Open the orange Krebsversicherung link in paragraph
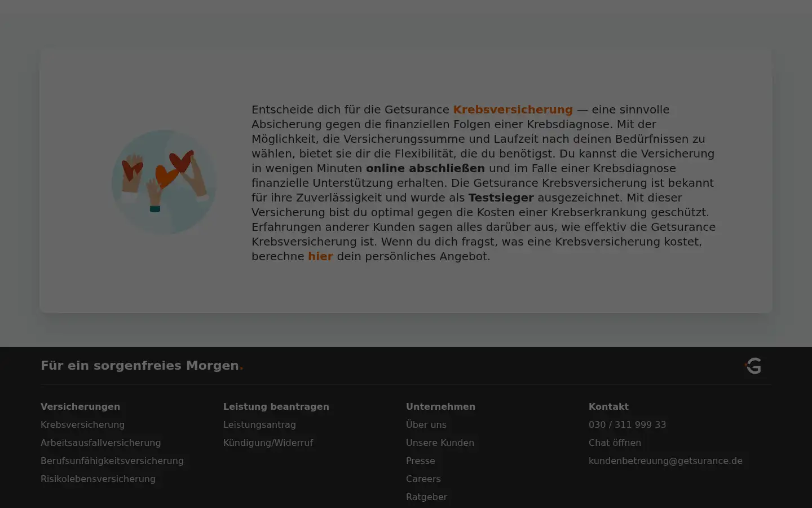This screenshot has width=812, height=508. point(513,110)
